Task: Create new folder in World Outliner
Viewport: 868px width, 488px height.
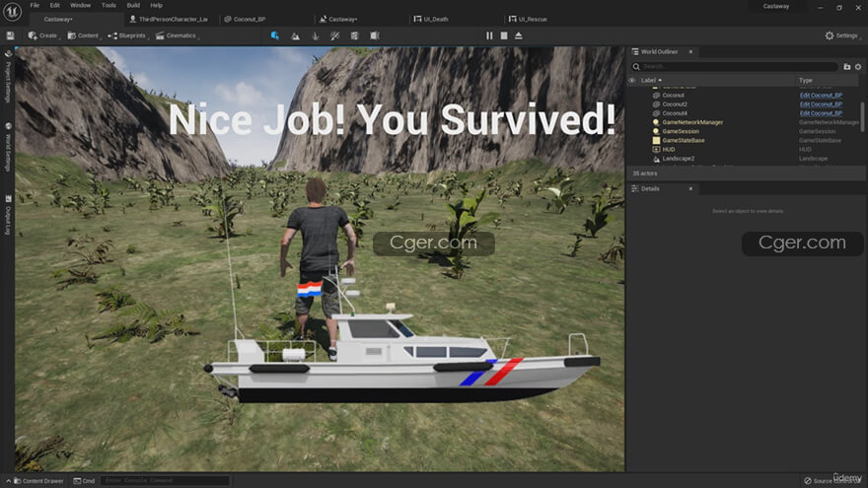Action: tap(847, 66)
